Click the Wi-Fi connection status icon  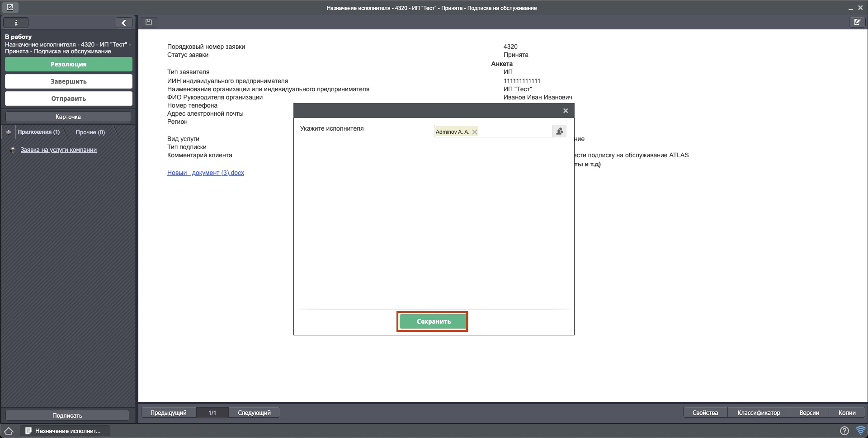860,431
